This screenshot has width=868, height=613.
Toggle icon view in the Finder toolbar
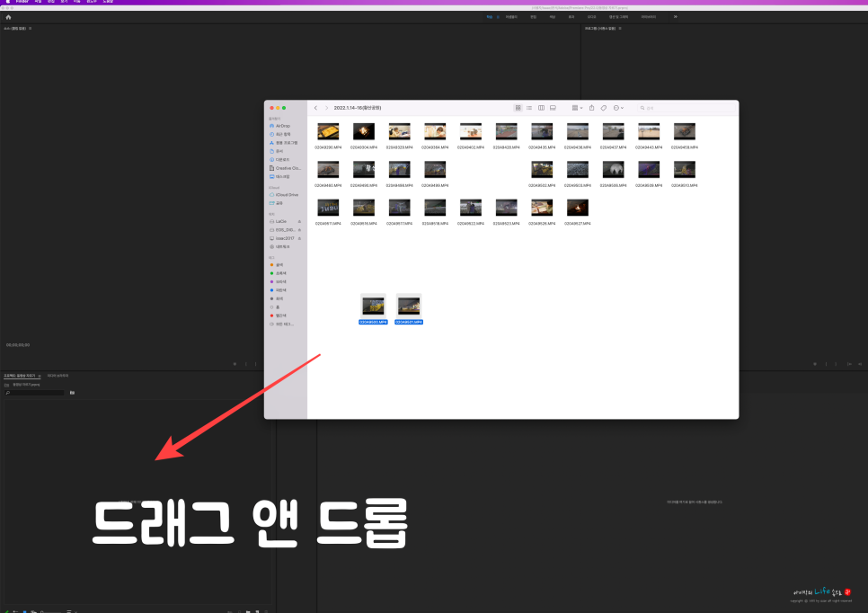click(x=518, y=108)
